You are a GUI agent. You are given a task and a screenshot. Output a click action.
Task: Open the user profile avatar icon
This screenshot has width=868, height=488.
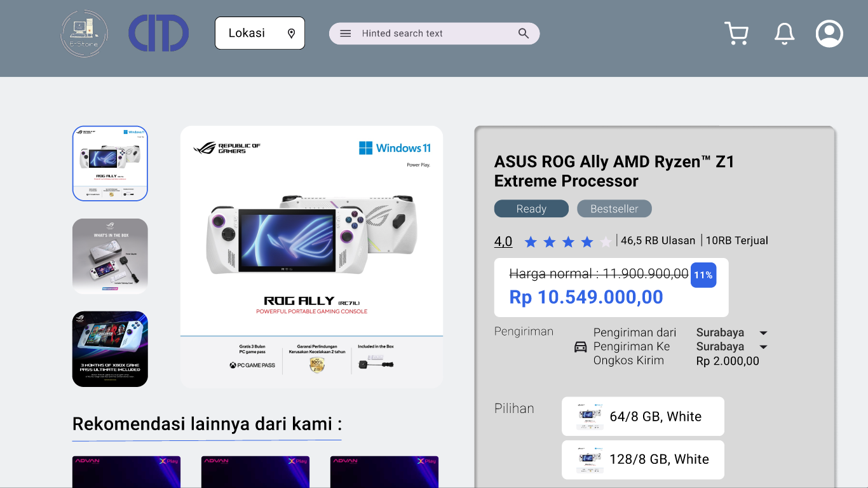click(x=829, y=34)
